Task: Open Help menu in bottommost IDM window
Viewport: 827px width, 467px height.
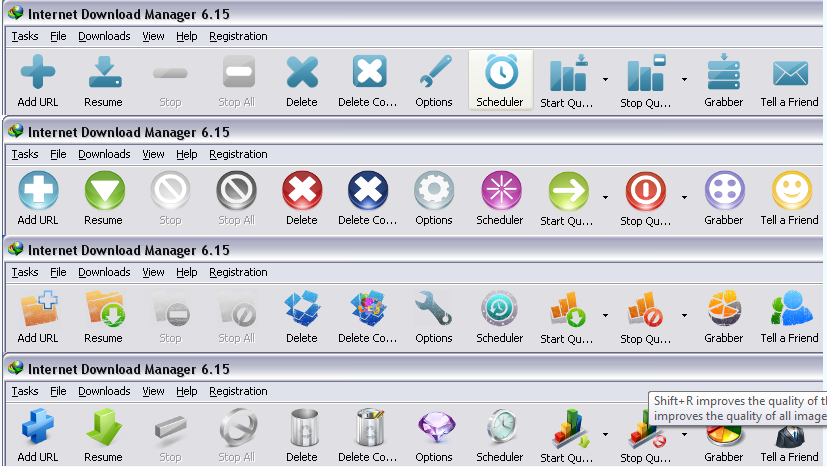Action: pos(187,391)
